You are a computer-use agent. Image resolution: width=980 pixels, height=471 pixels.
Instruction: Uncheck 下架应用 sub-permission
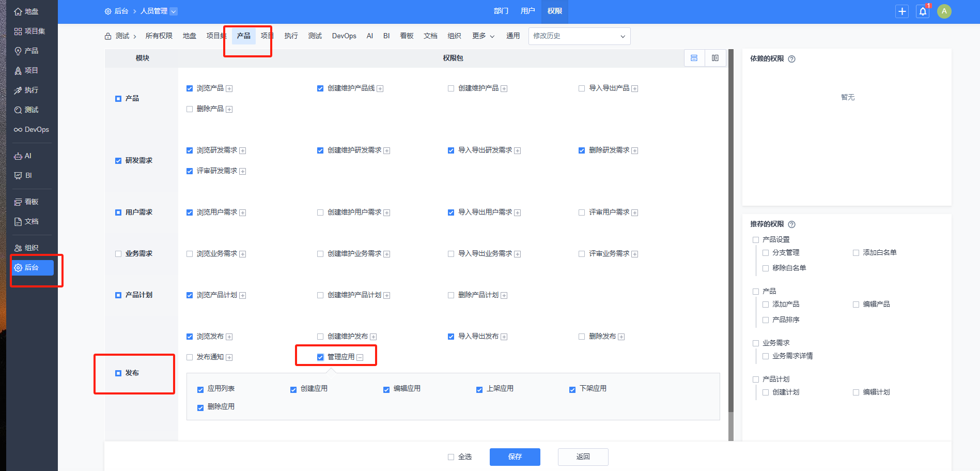pyautogui.click(x=572, y=389)
